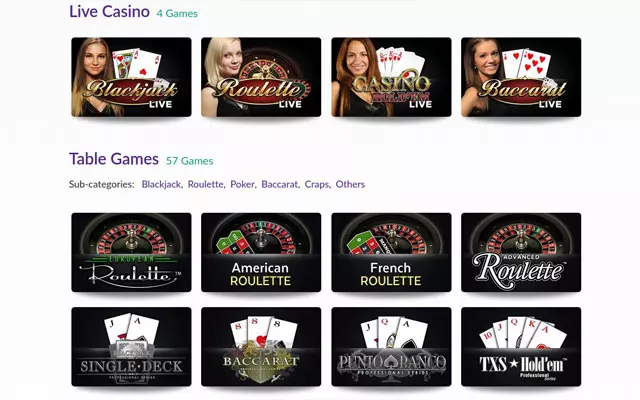Select the Poker sub-category
This screenshot has height=400, width=640.
tap(242, 184)
